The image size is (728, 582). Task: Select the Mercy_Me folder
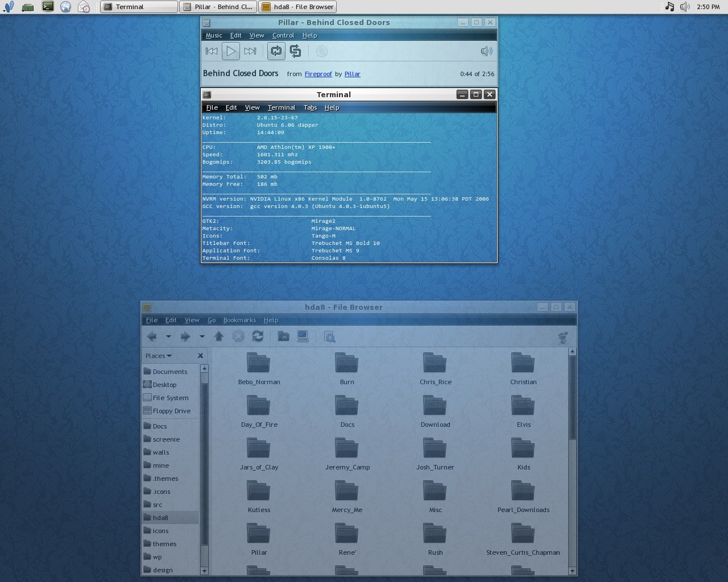pos(347,497)
